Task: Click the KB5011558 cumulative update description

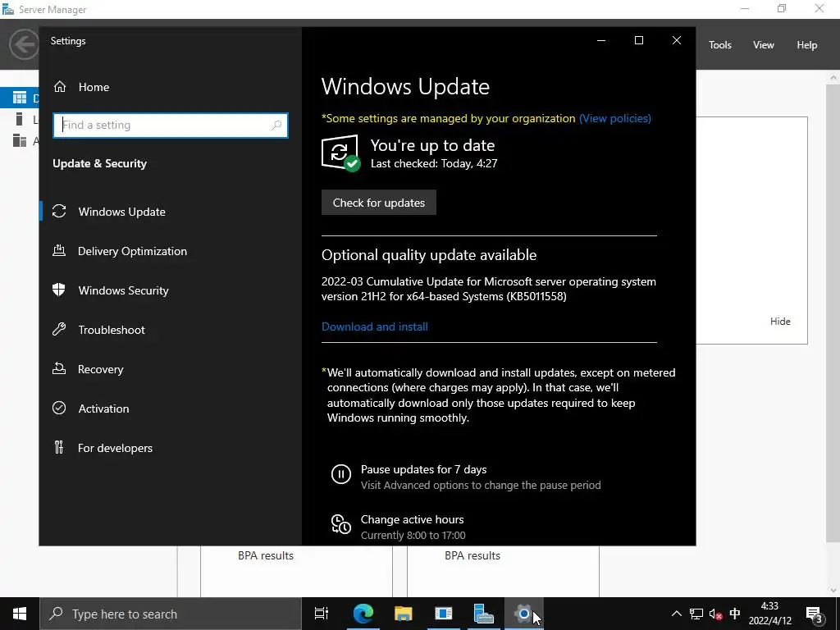Action: (489, 289)
